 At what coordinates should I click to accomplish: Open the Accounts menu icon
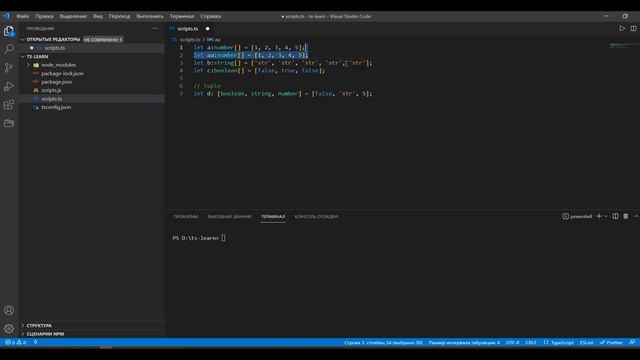coord(9,310)
